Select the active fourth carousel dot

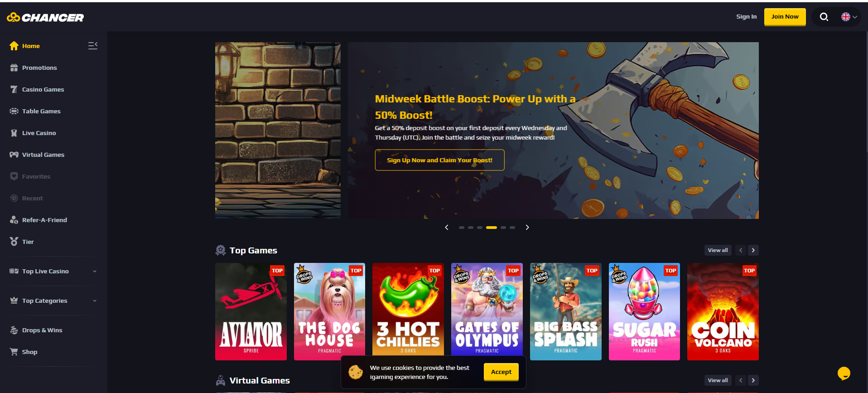pyautogui.click(x=492, y=228)
